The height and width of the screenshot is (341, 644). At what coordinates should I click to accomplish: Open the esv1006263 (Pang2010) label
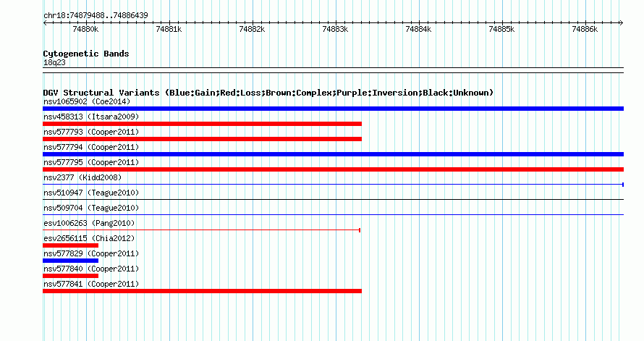[89, 223]
